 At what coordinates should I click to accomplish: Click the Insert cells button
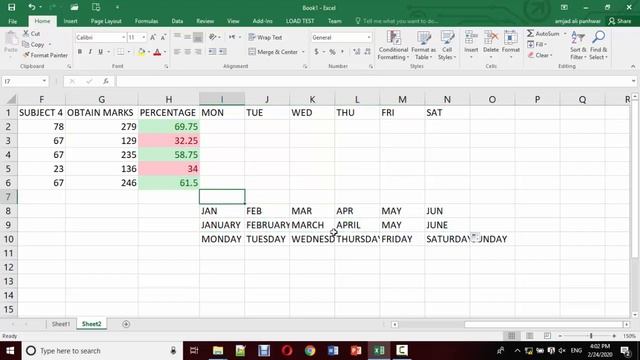click(471, 42)
